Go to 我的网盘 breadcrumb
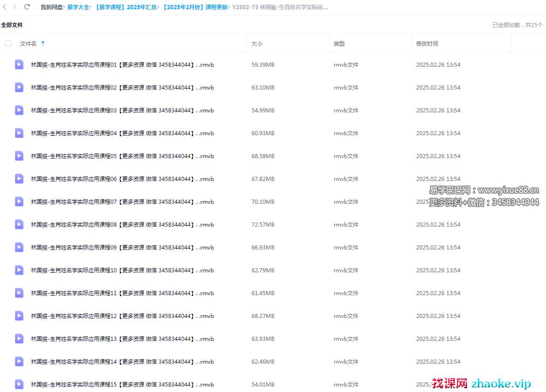The width and height of the screenshot is (546, 392). point(51,7)
